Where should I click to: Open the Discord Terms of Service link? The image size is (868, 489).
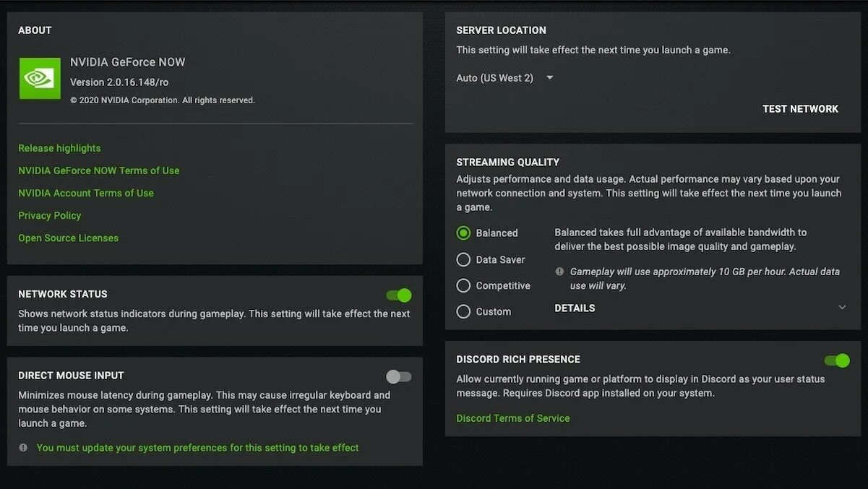[x=512, y=418]
